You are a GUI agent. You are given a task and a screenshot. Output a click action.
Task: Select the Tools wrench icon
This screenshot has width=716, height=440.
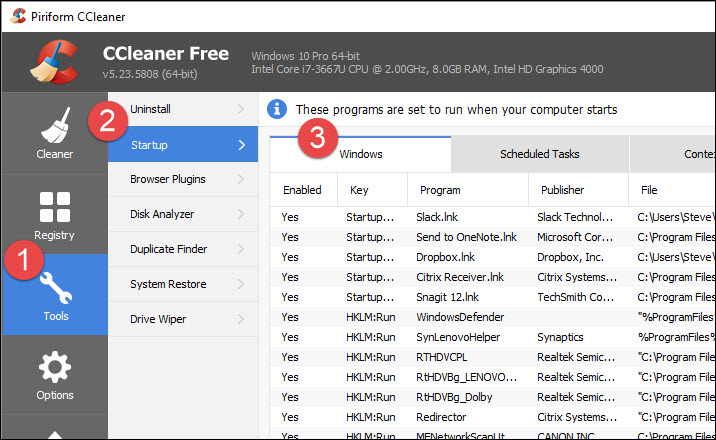[56, 288]
